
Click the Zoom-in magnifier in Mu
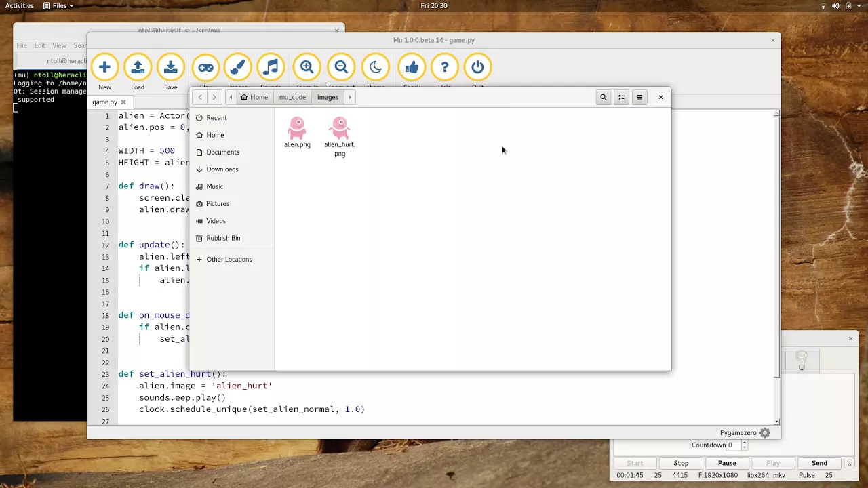click(x=307, y=67)
